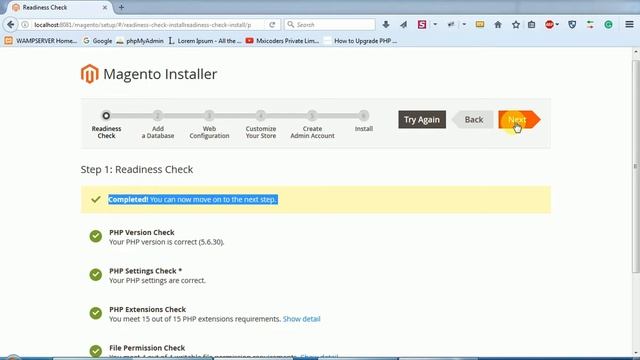640x360 pixels.
Task: Click the yellow card toolbar icon
Action: (480, 24)
